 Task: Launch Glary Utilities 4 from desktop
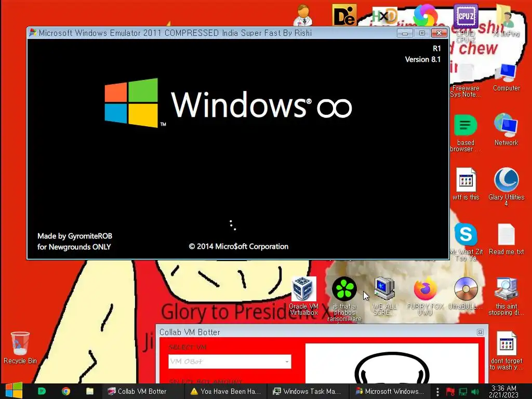click(x=506, y=187)
